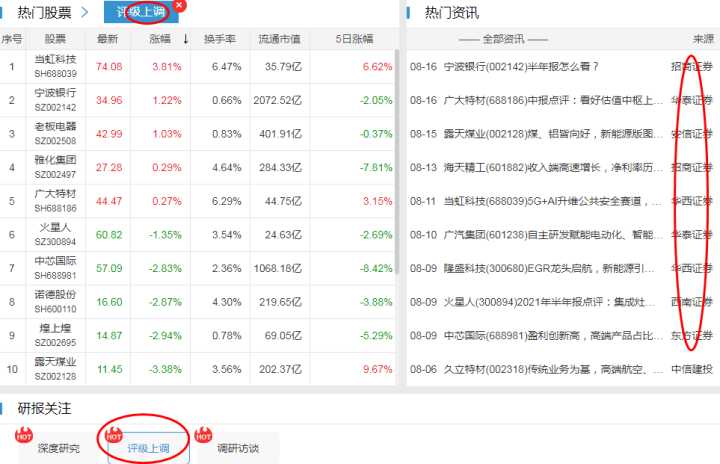Sort by the 涨幅 arrow
Viewport: 720px width, 464px height.
(x=186, y=39)
